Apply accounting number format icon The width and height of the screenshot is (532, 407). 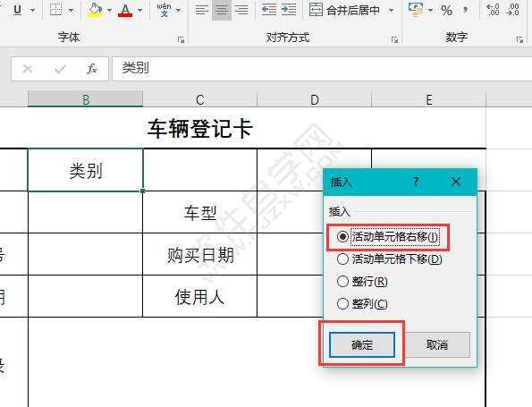click(416, 10)
